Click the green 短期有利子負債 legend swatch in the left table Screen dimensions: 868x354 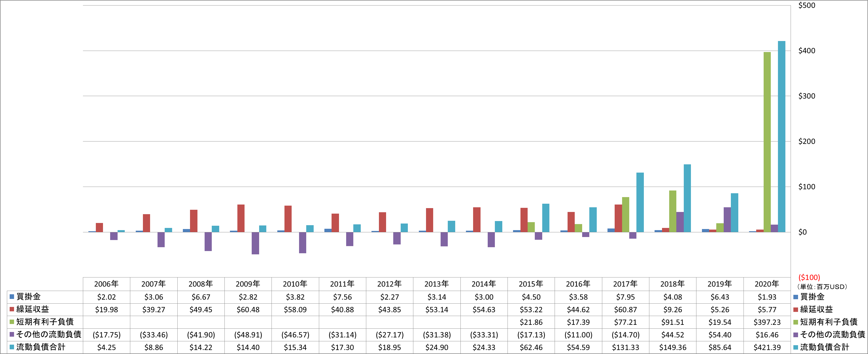12,322
